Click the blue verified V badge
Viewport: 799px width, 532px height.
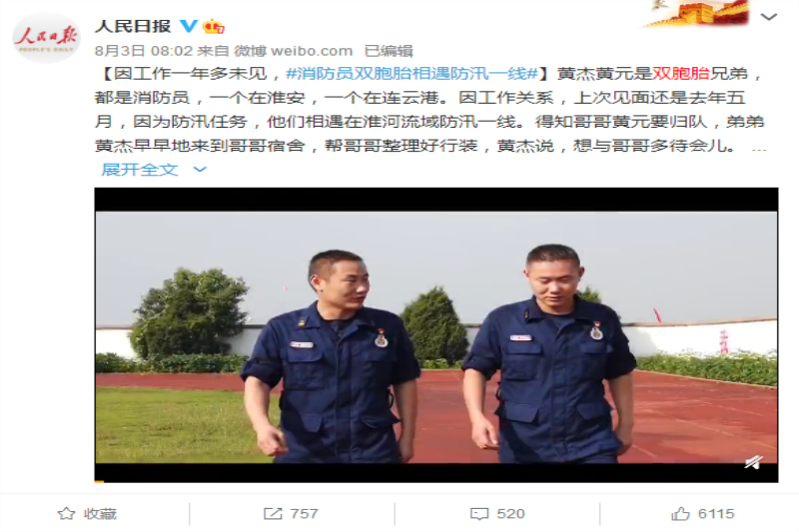[189, 26]
